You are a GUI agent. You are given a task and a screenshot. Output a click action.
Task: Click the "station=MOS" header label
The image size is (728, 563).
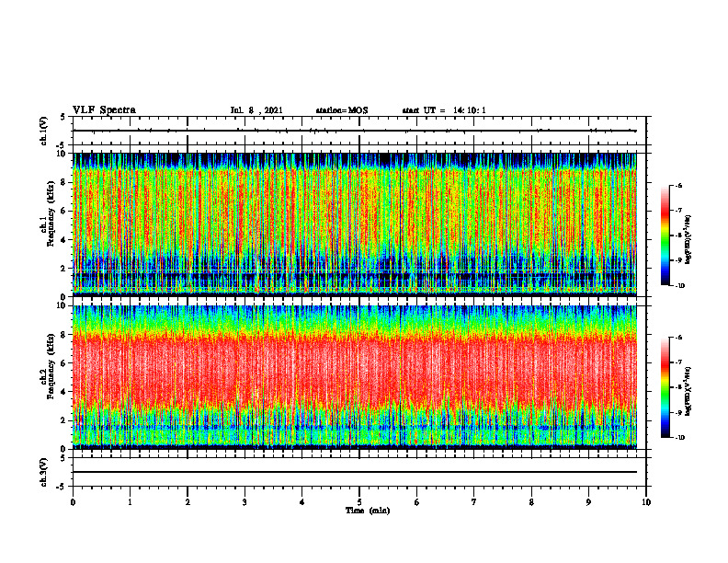click(342, 110)
